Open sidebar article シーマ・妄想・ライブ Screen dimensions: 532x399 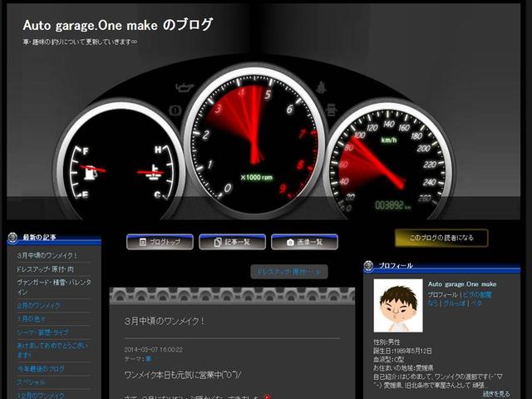click(x=42, y=332)
